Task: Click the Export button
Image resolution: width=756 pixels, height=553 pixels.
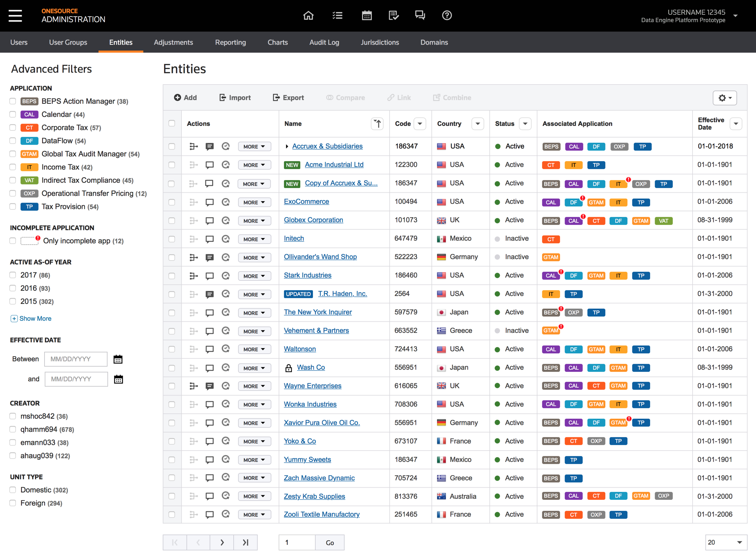Action: [288, 97]
